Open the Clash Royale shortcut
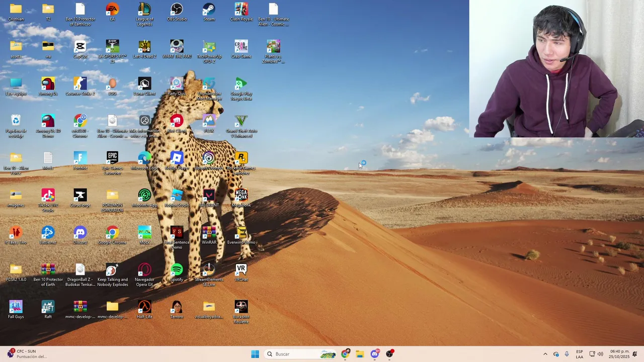Image resolution: width=644 pixels, height=362 pixels. coord(241,12)
